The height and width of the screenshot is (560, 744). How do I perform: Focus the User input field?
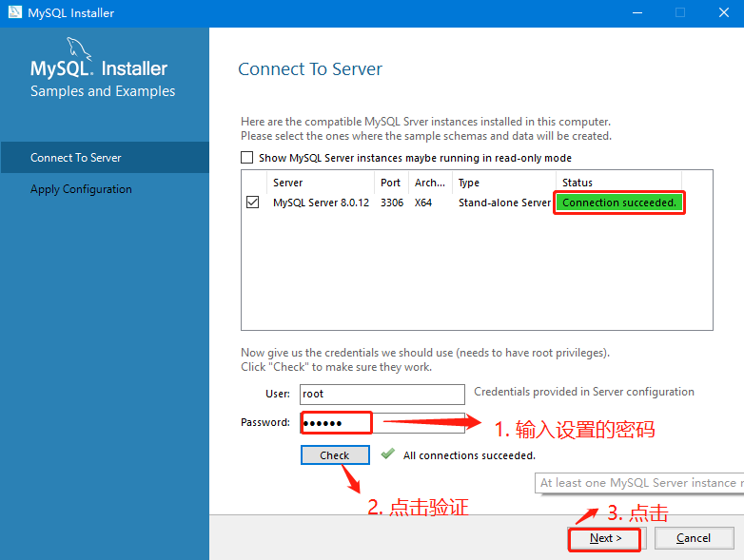click(x=382, y=394)
